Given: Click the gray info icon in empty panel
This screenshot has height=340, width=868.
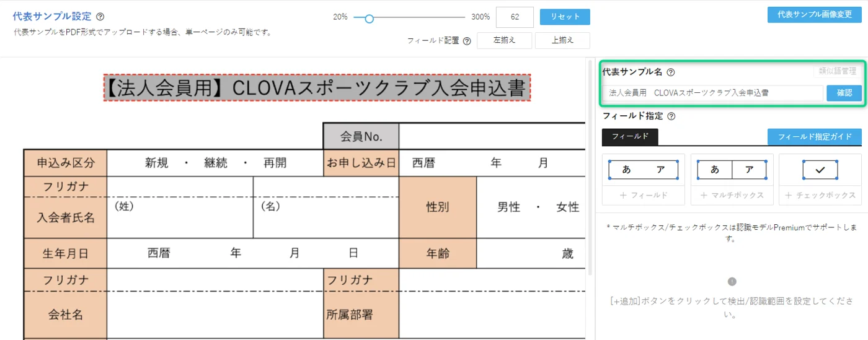Looking at the screenshot, I should tap(732, 281).
